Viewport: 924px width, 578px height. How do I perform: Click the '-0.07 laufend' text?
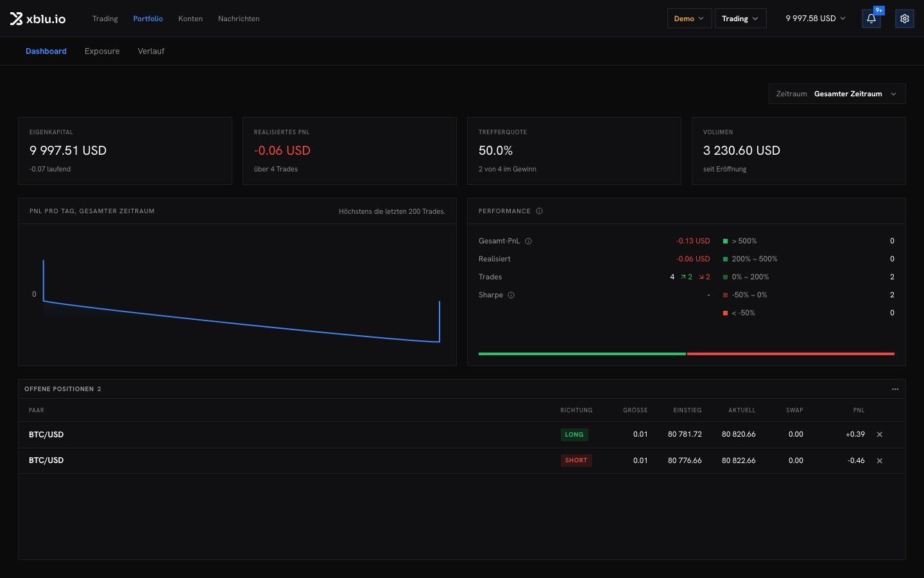(x=50, y=170)
